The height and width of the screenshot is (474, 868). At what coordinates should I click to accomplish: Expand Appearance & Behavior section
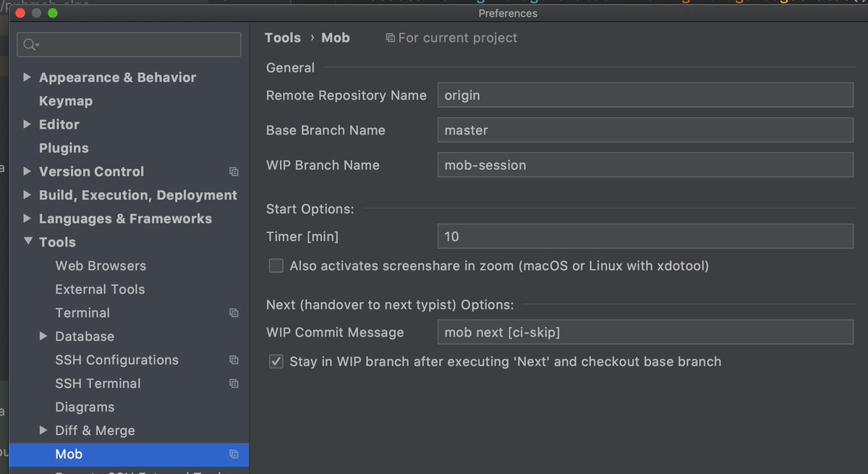27,77
